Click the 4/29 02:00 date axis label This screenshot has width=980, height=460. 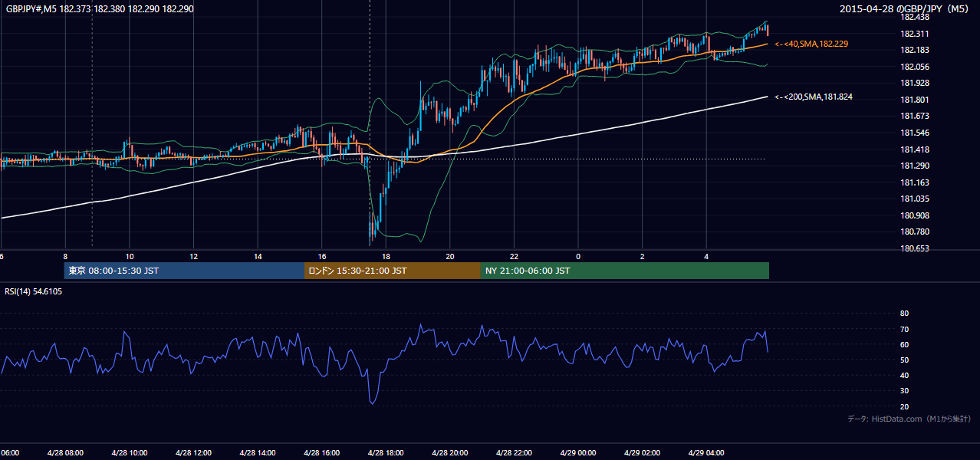coord(642,453)
